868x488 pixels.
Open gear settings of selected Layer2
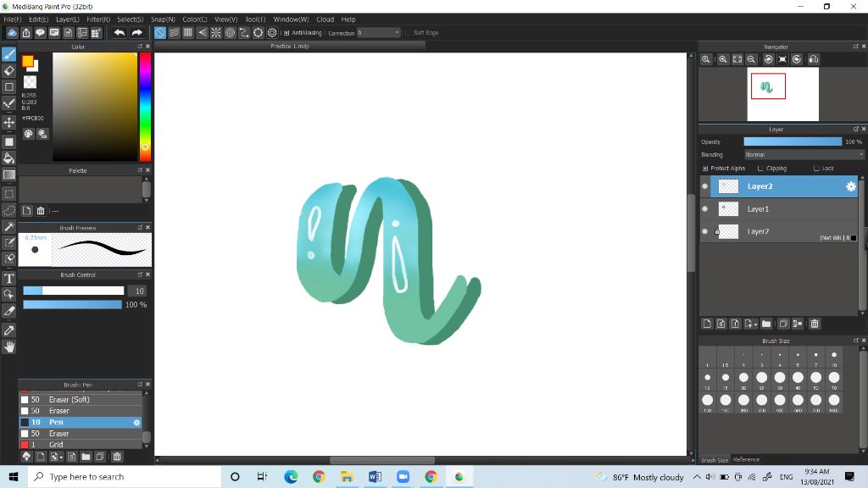[x=851, y=186]
